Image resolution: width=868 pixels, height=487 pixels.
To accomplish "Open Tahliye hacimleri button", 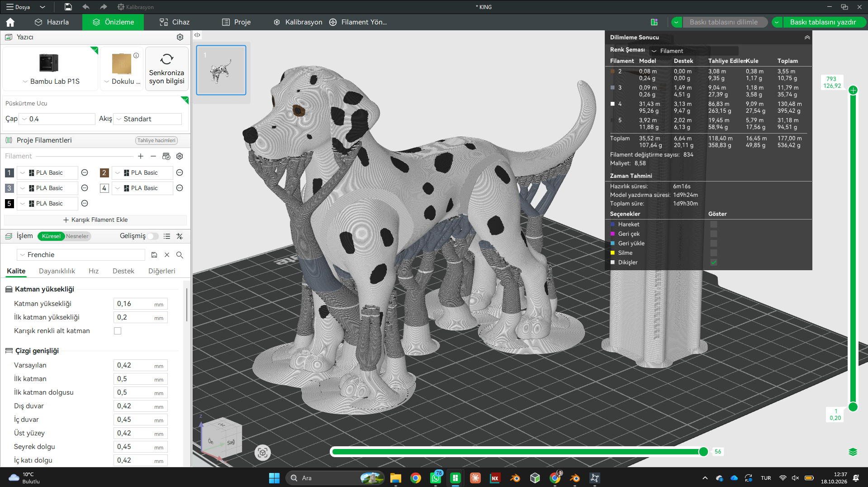I will pyautogui.click(x=157, y=140).
